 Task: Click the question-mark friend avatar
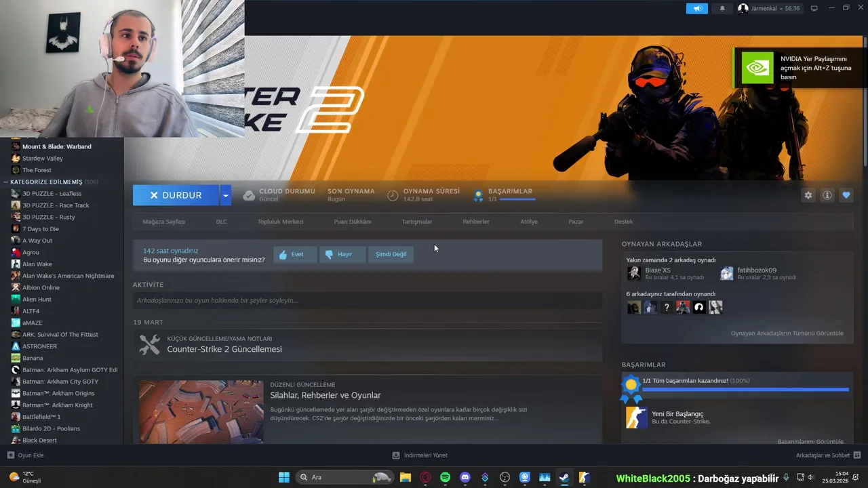click(667, 308)
